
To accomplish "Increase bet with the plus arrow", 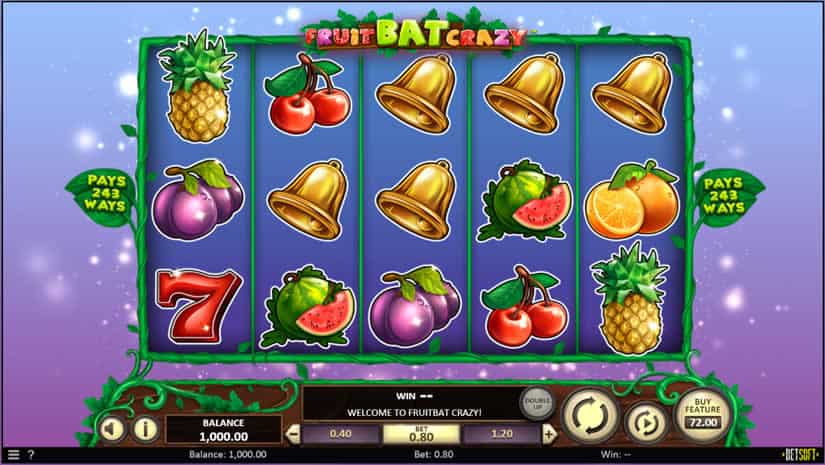I will (x=549, y=434).
